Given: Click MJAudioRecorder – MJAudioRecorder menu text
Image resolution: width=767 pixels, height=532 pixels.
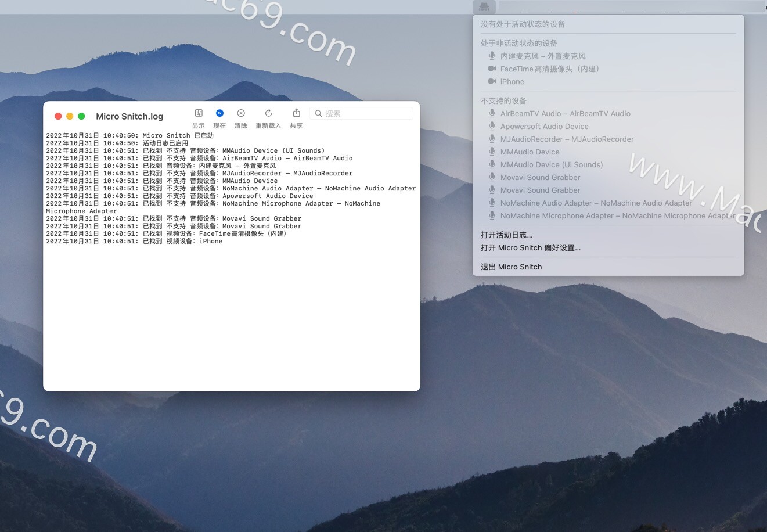Looking at the screenshot, I should (x=567, y=139).
